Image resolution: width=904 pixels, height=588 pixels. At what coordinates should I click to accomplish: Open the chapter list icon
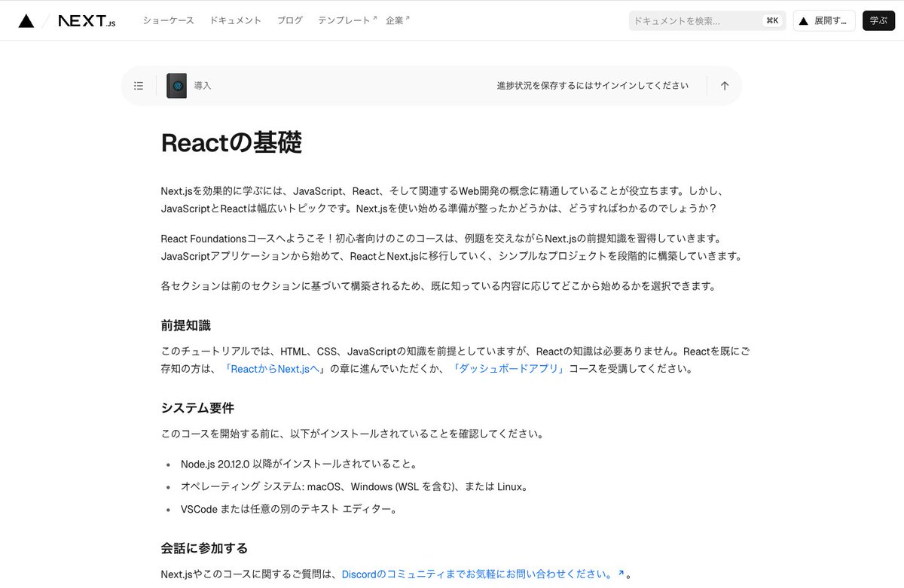139,86
